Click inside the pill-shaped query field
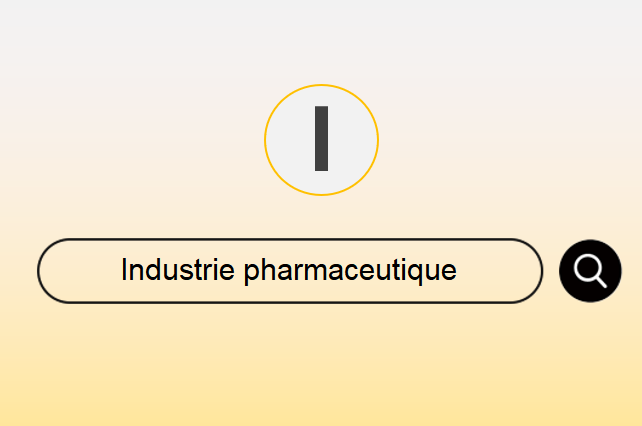 290,271
